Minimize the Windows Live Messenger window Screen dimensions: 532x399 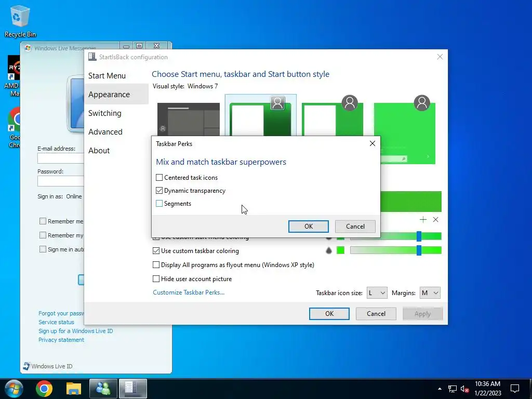click(x=126, y=46)
